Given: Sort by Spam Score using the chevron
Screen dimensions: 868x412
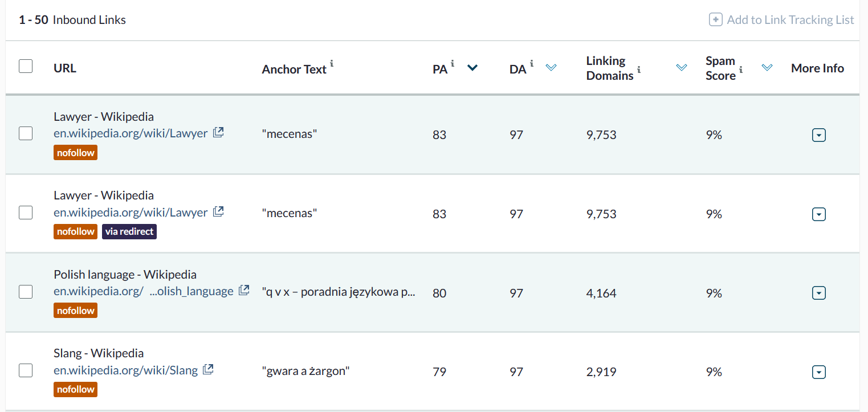Looking at the screenshot, I should click(x=767, y=68).
